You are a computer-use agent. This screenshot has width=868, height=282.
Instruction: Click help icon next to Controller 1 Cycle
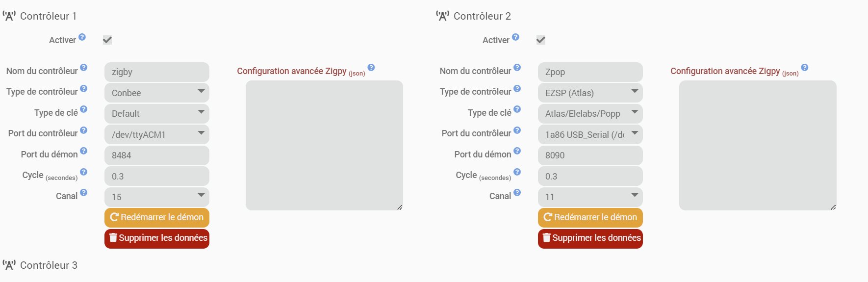coord(84,172)
